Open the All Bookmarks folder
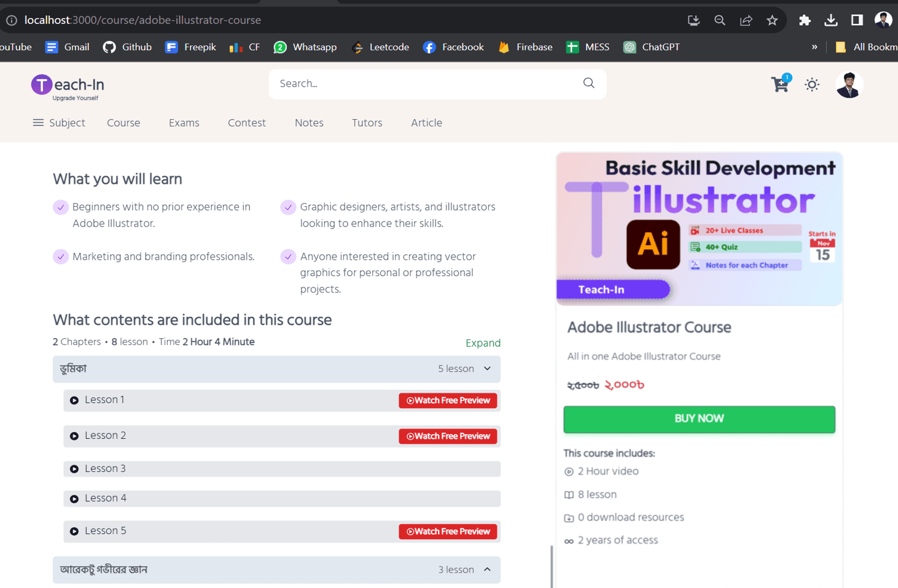This screenshot has height=588, width=898. point(866,47)
